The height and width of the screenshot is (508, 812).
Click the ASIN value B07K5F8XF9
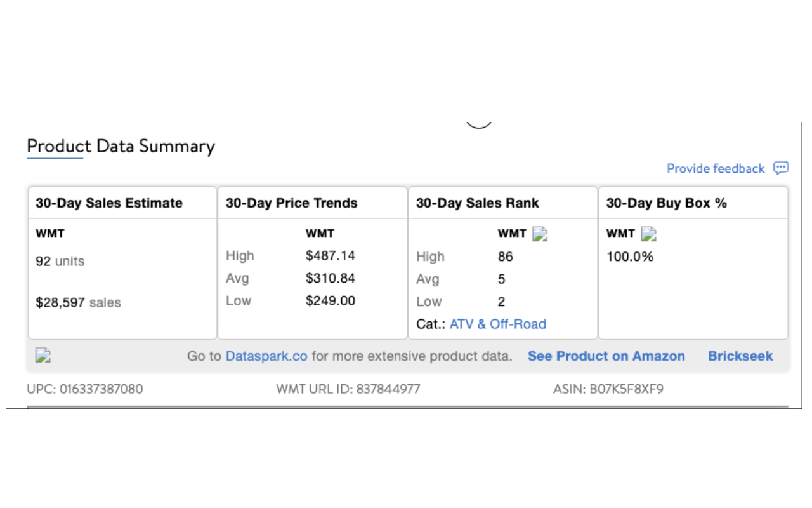[x=626, y=389]
